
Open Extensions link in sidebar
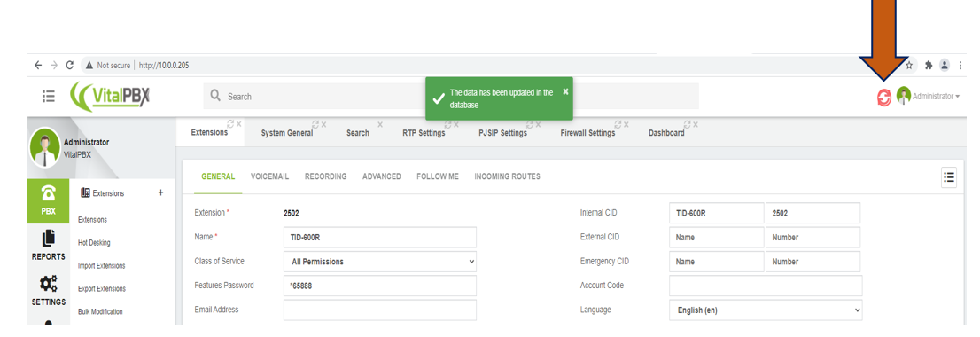tap(92, 220)
